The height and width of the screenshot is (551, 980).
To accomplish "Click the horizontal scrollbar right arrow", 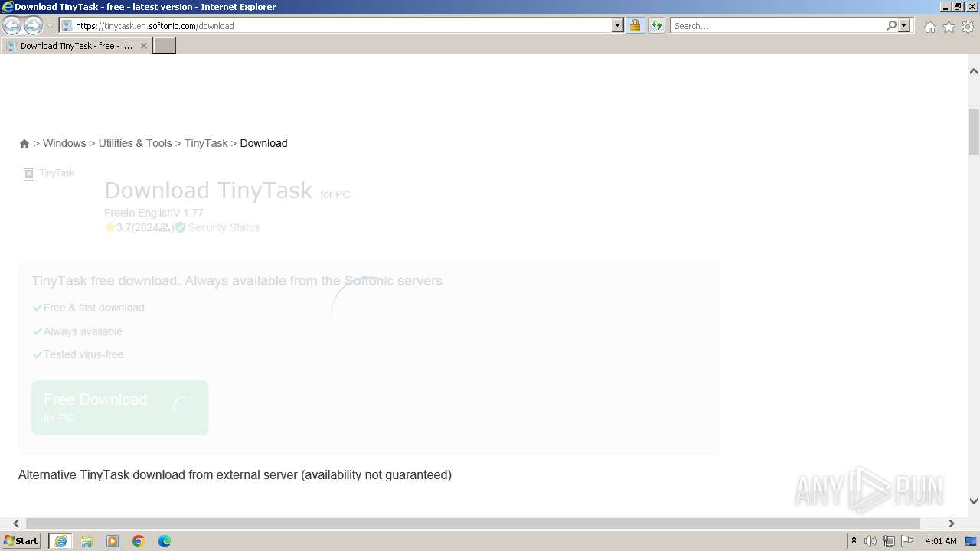I will 952,523.
